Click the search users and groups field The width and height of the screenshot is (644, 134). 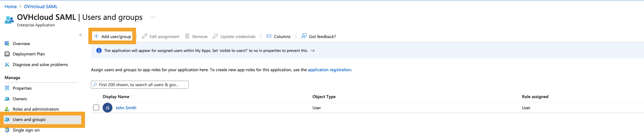[x=140, y=85]
